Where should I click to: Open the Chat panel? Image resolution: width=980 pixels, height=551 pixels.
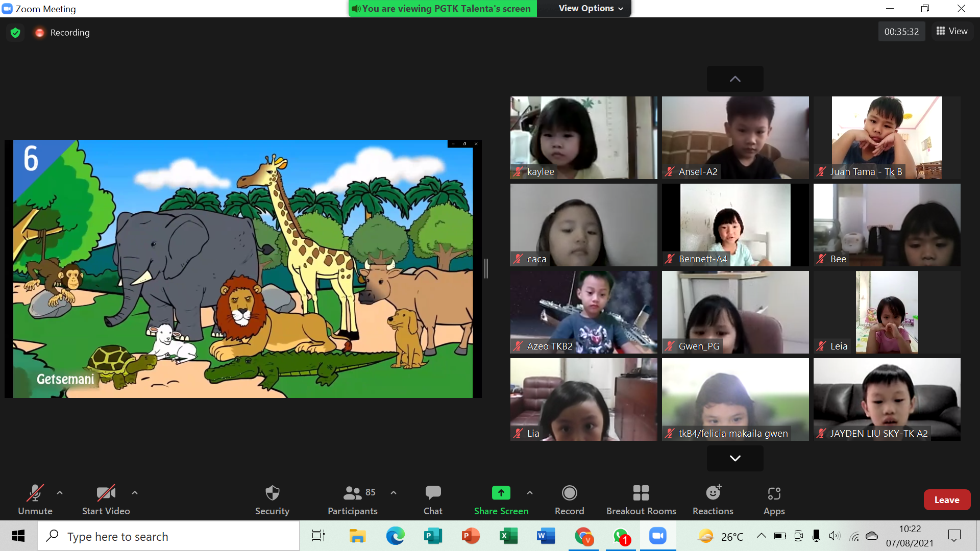433,499
